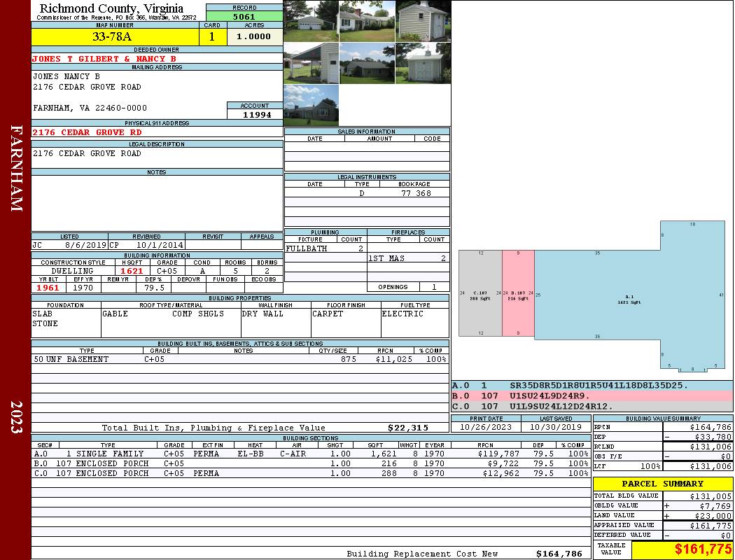
Task: Click the record number 5061
Action: (244, 16)
